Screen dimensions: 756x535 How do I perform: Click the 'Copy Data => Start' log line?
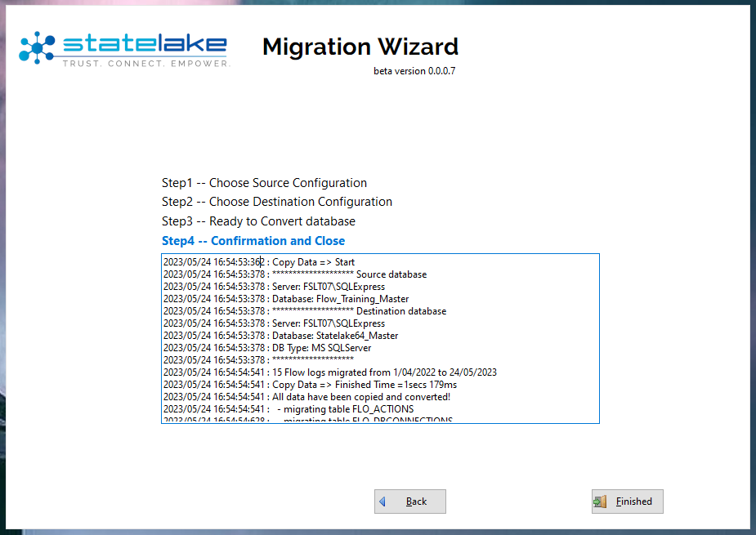point(259,262)
